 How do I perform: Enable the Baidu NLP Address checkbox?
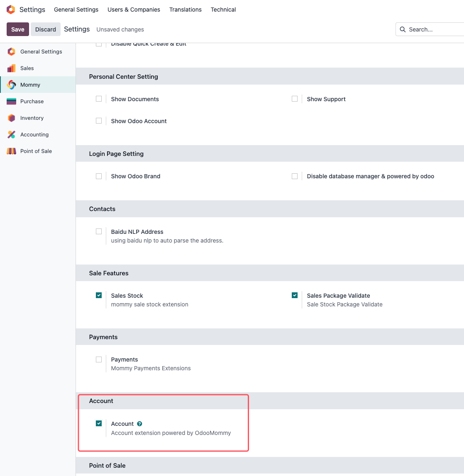point(99,232)
